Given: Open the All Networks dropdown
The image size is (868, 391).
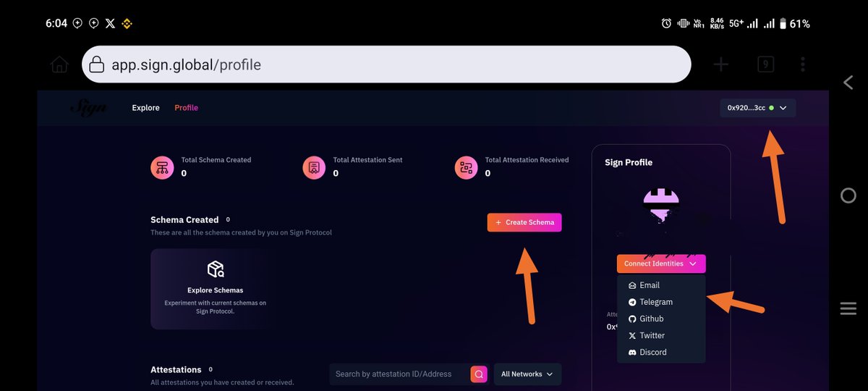Looking at the screenshot, I should tap(527, 374).
